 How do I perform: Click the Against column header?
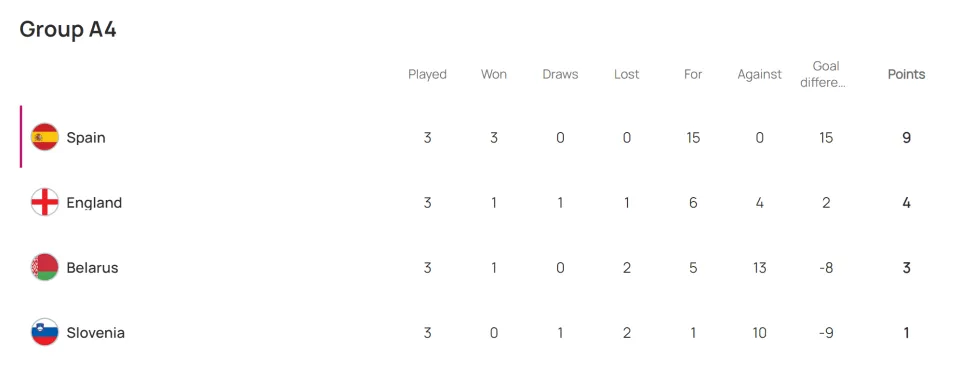click(x=759, y=75)
